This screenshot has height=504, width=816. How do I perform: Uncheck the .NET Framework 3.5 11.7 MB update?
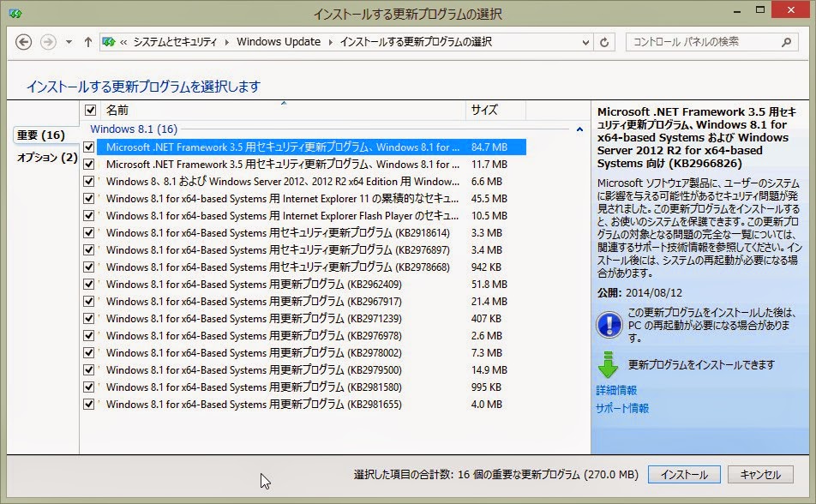[x=89, y=164]
